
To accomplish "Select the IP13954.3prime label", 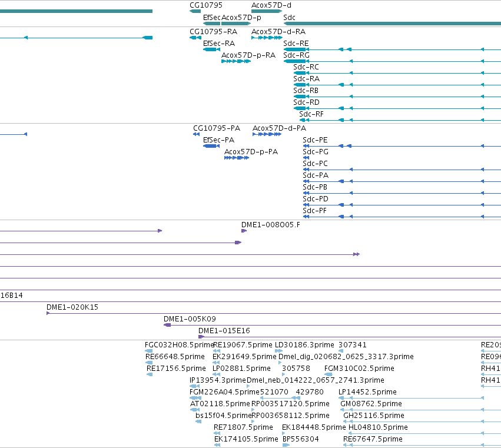I will [218, 380].
